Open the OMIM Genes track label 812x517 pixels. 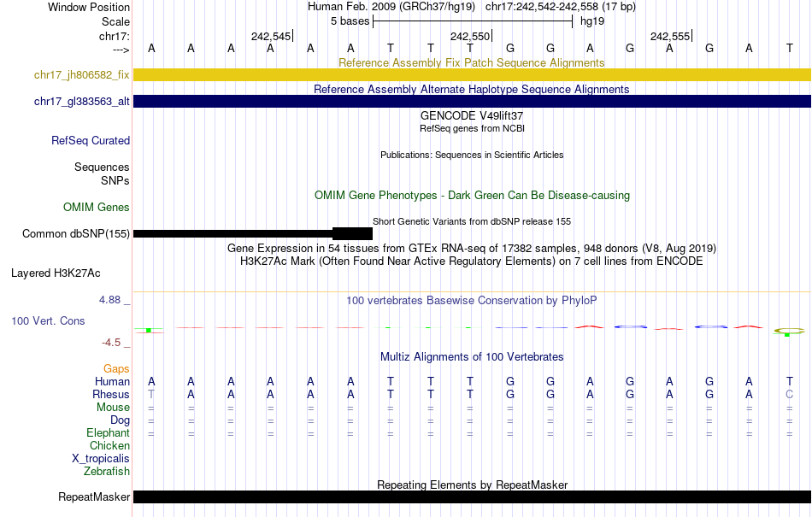(97, 207)
